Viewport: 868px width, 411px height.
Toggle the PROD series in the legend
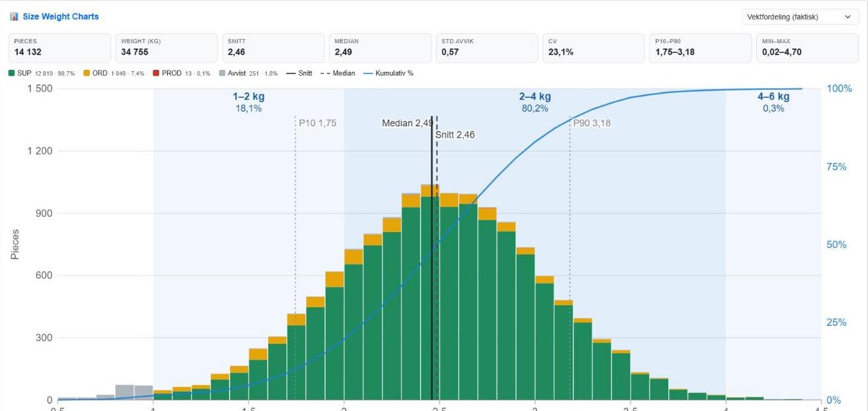pos(182,73)
